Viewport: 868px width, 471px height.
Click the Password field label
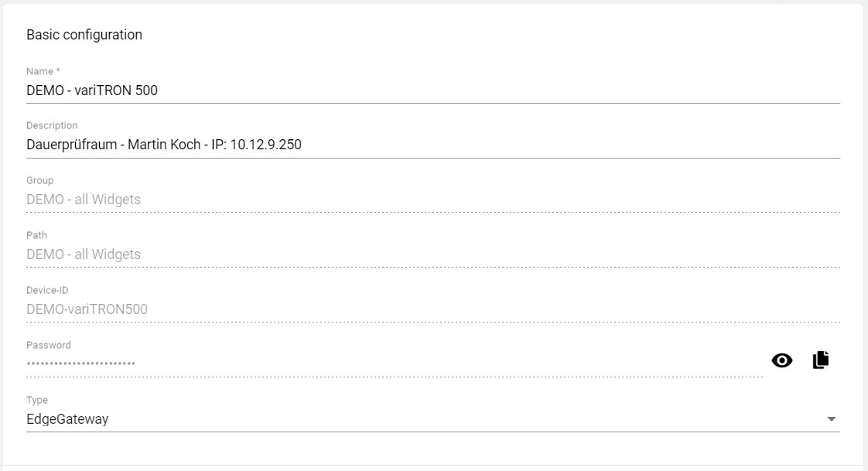coord(49,345)
